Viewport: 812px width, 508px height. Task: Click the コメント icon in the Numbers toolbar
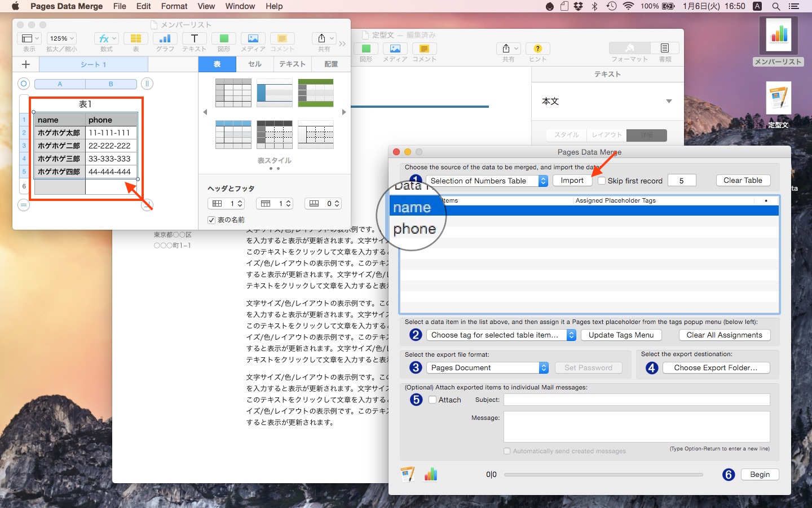click(x=283, y=38)
